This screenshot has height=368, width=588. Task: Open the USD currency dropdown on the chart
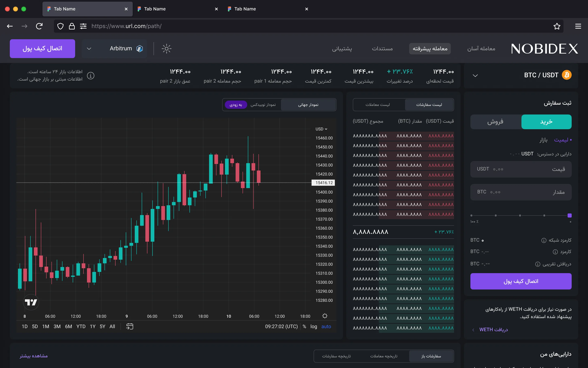[x=321, y=129]
